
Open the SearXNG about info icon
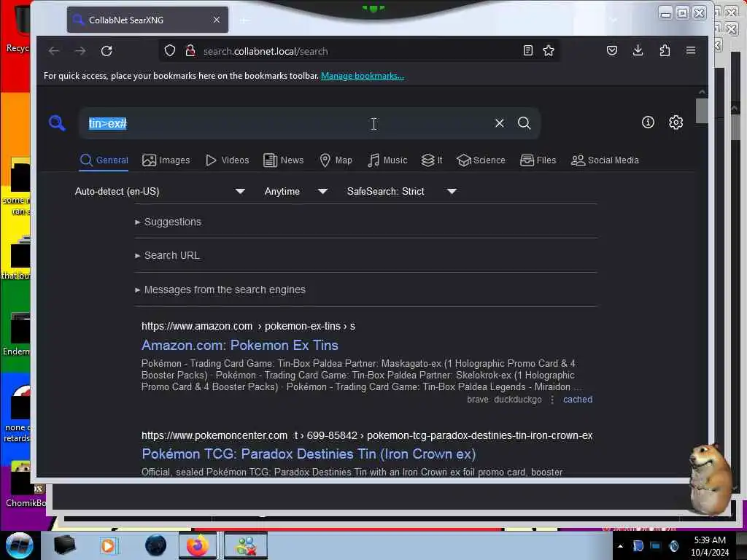coord(648,122)
